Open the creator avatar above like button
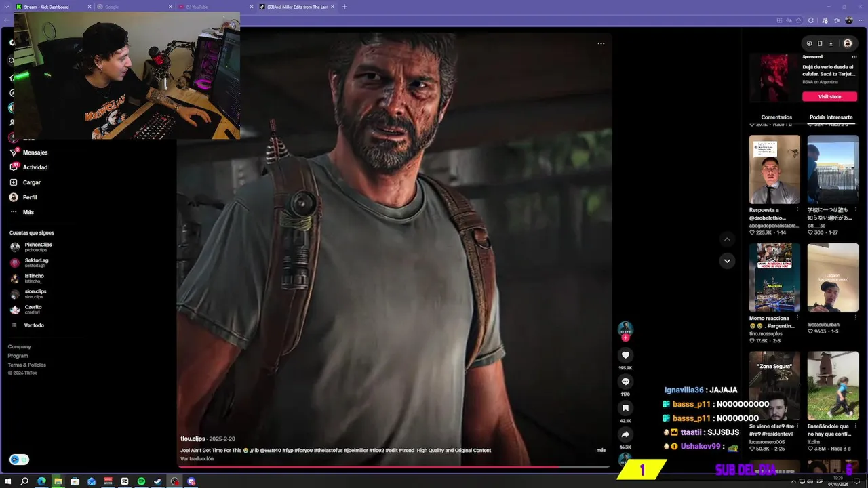 point(625,329)
